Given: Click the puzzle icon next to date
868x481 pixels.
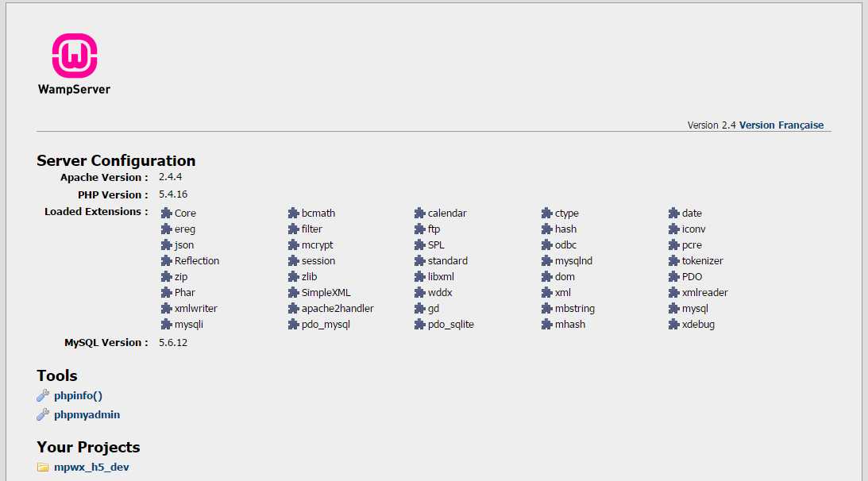Looking at the screenshot, I should (x=673, y=213).
